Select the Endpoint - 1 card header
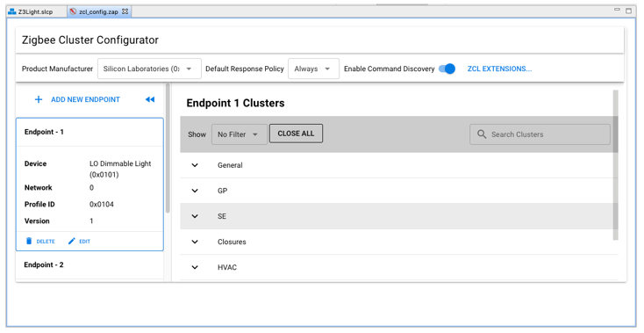Image resolution: width=644 pixels, height=333 pixels. pos(89,132)
